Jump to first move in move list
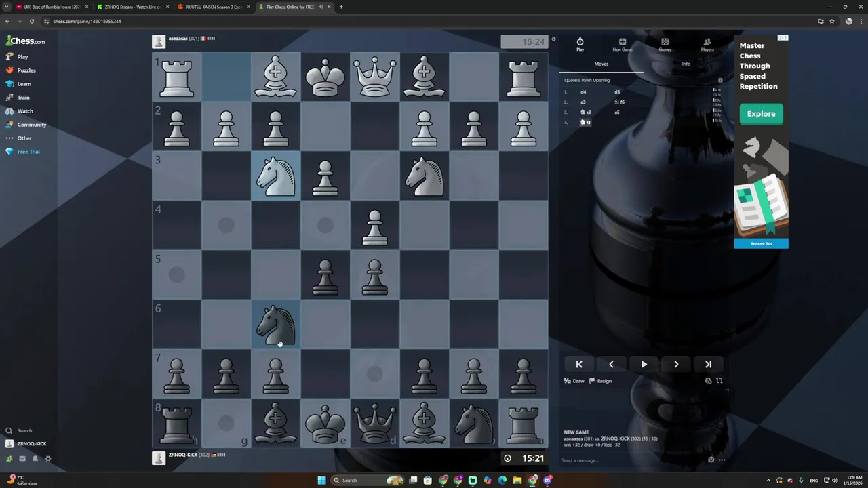The image size is (868, 488). click(x=579, y=364)
